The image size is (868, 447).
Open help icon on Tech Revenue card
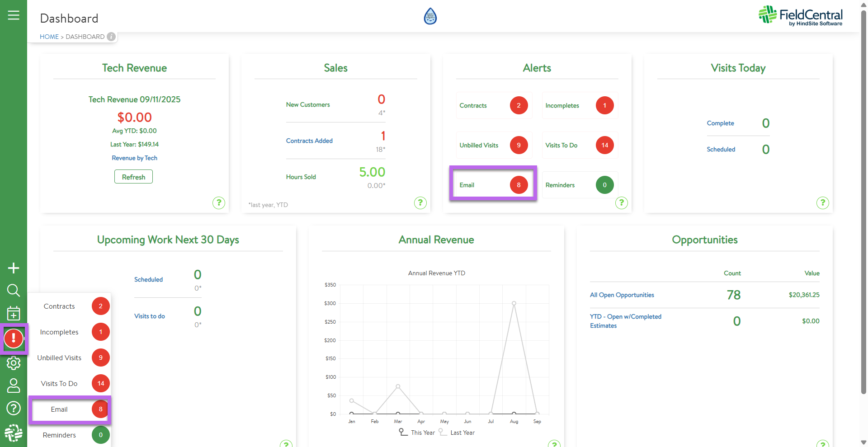pyautogui.click(x=219, y=203)
